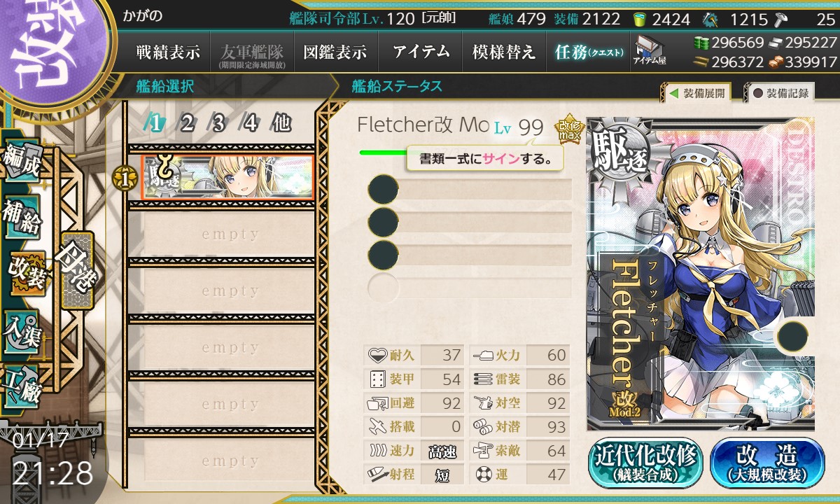Viewport: 840px width, 504px height.
Task: Open the アイテム屋 shop icon
Action: click(650, 50)
